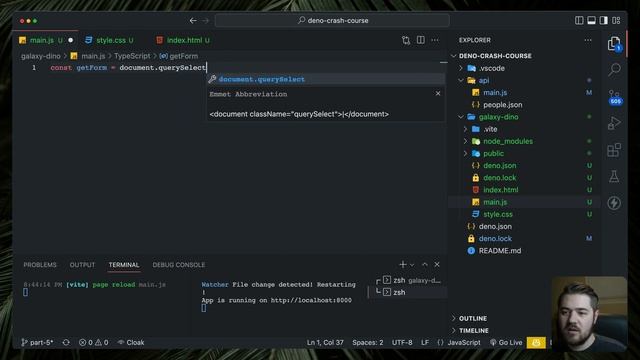640x360 pixels.
Task: Toggle the Cloak status bar item
Action: click(x=131, y=342)
